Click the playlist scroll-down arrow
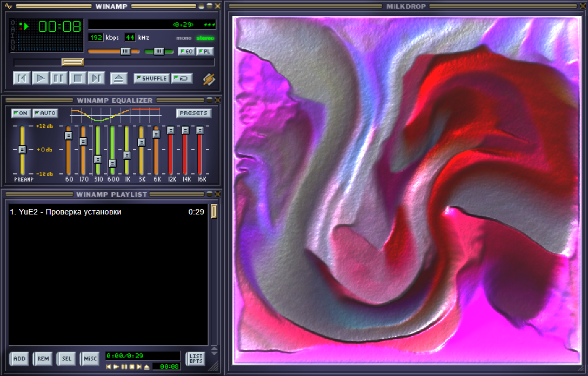This screenshot has height=376, width=588. [214, 353]
